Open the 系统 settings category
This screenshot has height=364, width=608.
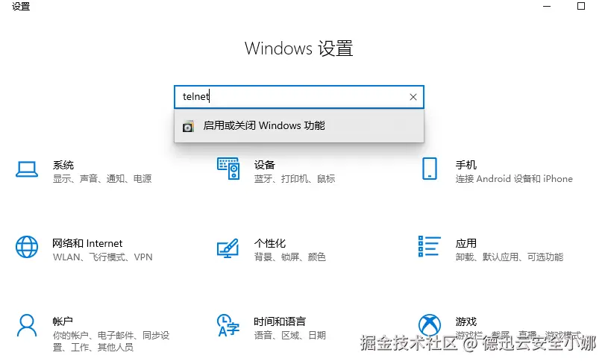pyautogui.click(x=84, y=172)
